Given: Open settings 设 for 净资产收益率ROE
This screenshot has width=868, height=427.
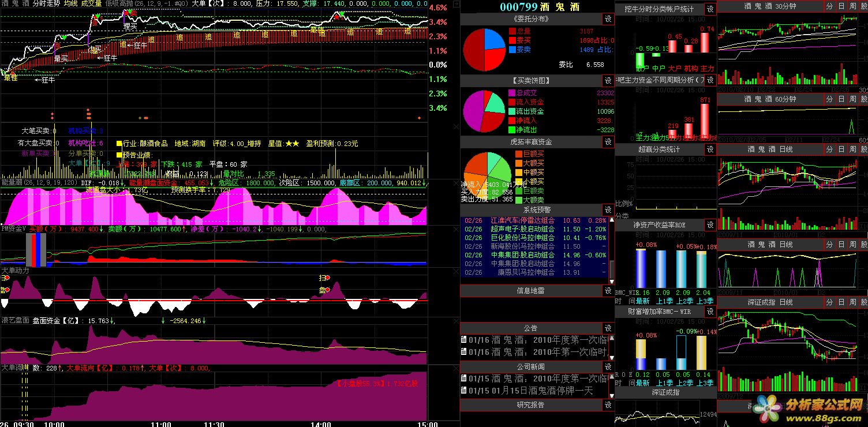Looking at the screenshot, I should [x=710, y=225].
